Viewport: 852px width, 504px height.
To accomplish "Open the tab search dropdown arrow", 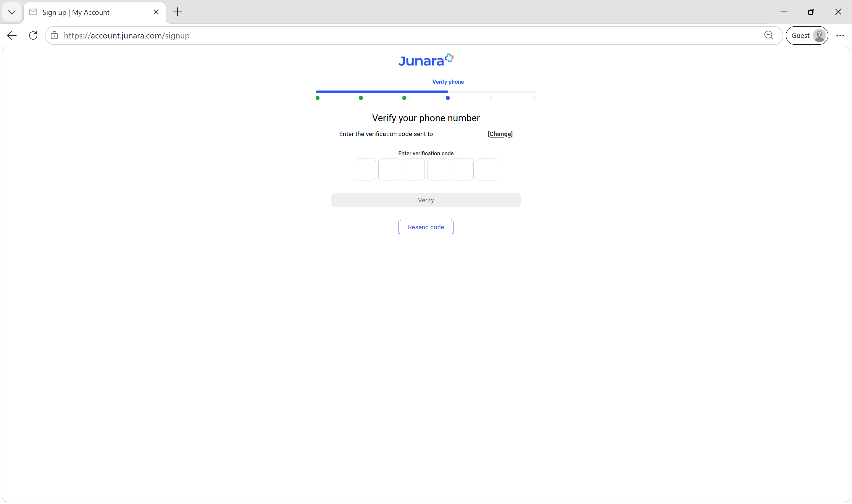I will pyautogui.click(x=12, y=12).
